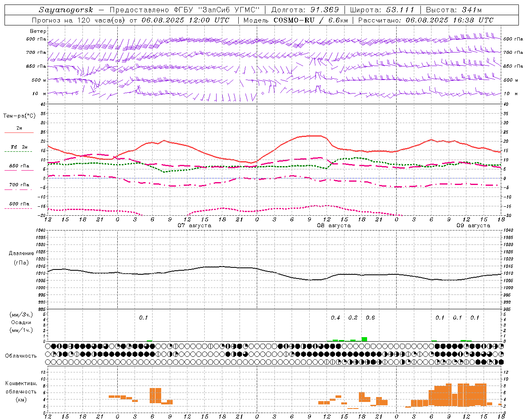This screenshot has height=420, width=525.
Task: Click the 500 м wind level label on left axis
Action: click(39, 80)
